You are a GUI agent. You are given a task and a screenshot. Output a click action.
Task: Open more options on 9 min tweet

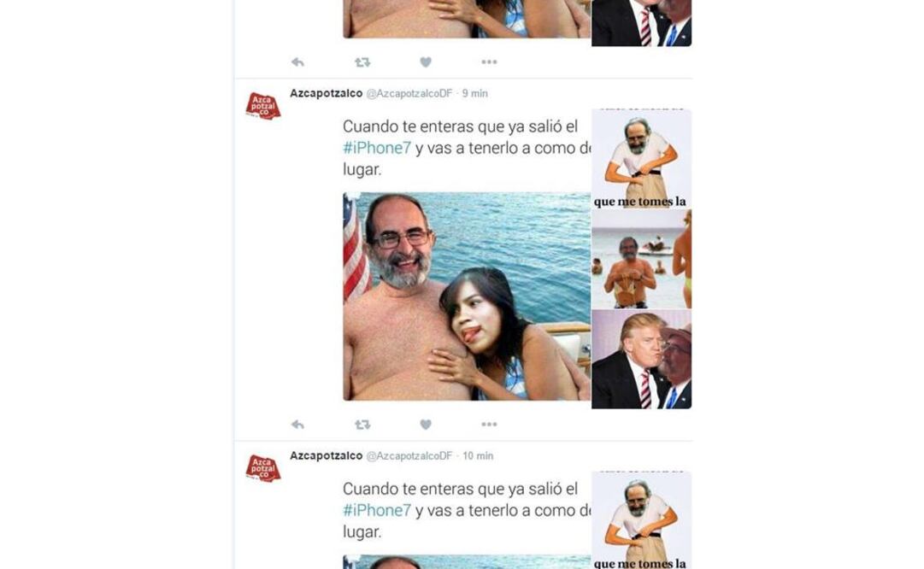click(489, 424)
